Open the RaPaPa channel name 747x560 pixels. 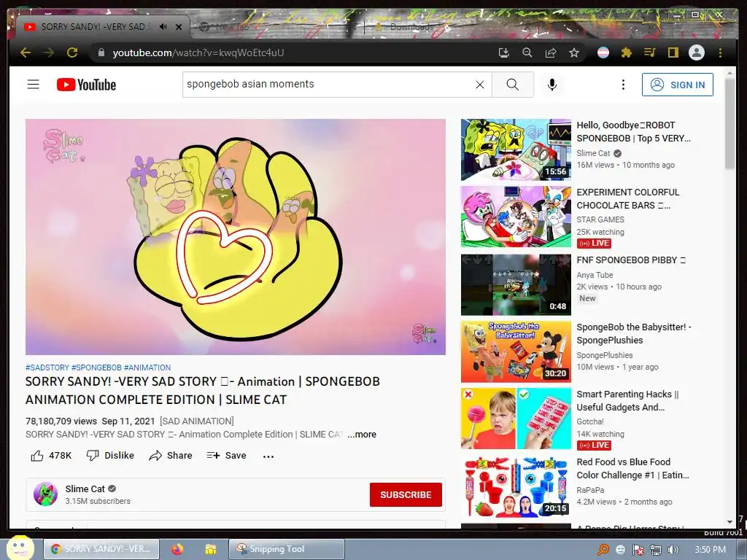pos(590,490)
